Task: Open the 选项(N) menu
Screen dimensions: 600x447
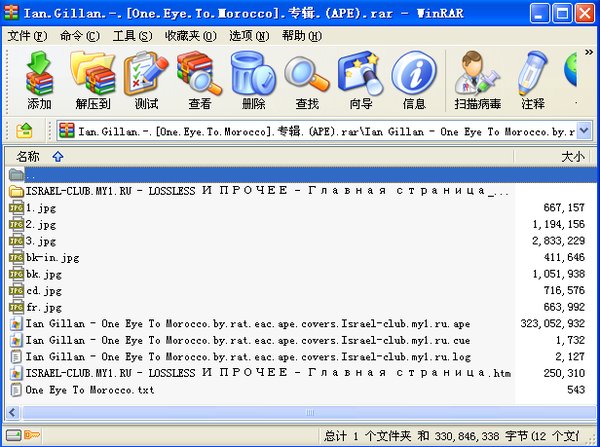Action: coord(249,36)
